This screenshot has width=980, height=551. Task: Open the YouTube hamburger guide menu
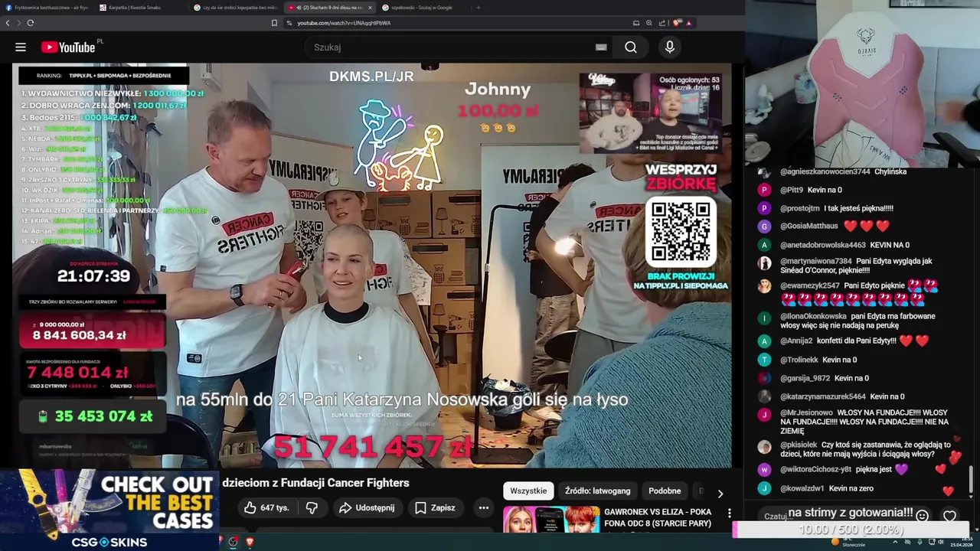point(21,47)
